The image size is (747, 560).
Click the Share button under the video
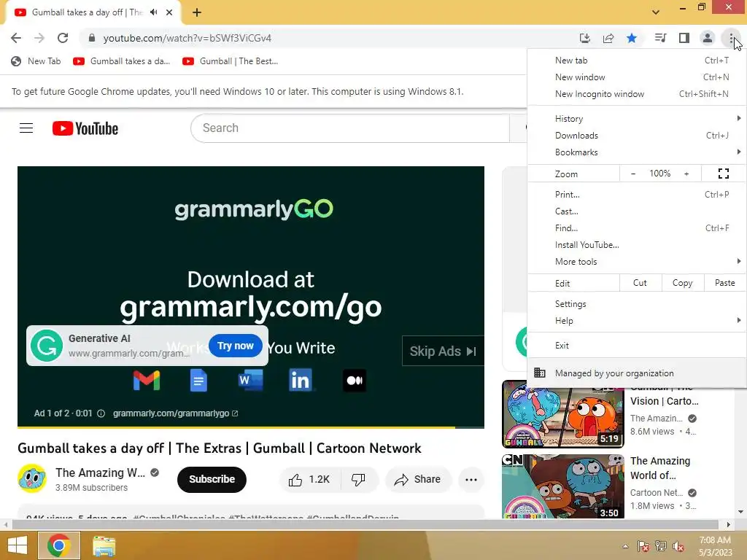click(x=417, y=480)
